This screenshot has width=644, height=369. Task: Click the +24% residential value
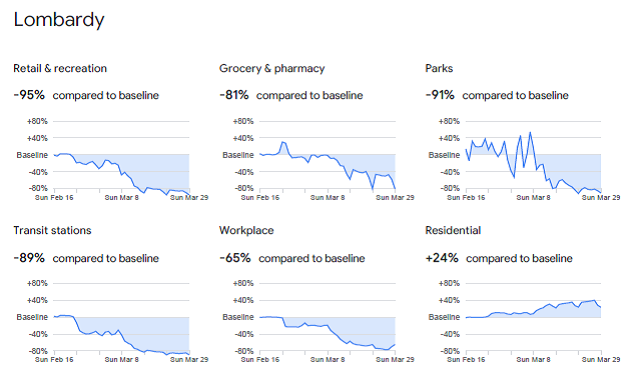442,258
